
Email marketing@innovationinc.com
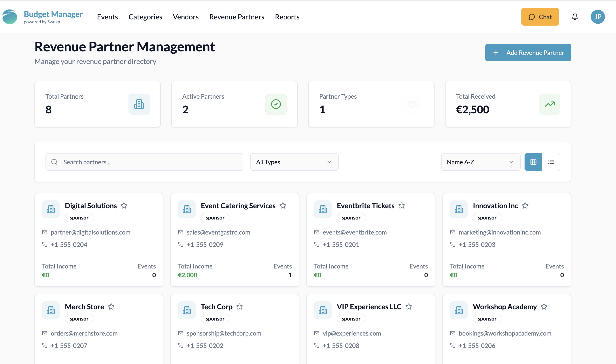(500, 232)
